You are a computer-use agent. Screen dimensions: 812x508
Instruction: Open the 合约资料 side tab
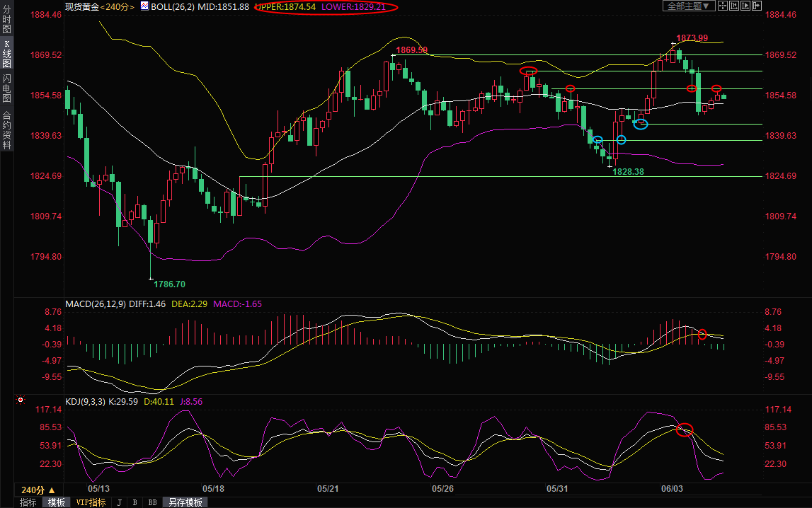click(6, 130)
